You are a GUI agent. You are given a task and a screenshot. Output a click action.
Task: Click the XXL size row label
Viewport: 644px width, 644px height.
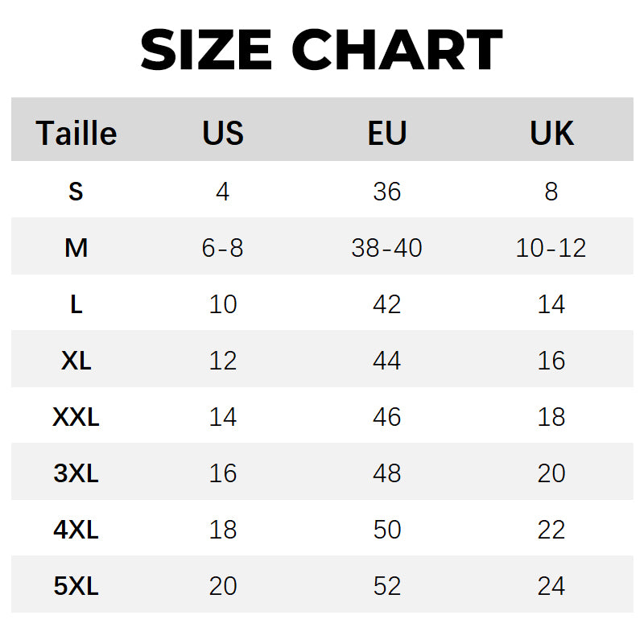tap(76, 417)
